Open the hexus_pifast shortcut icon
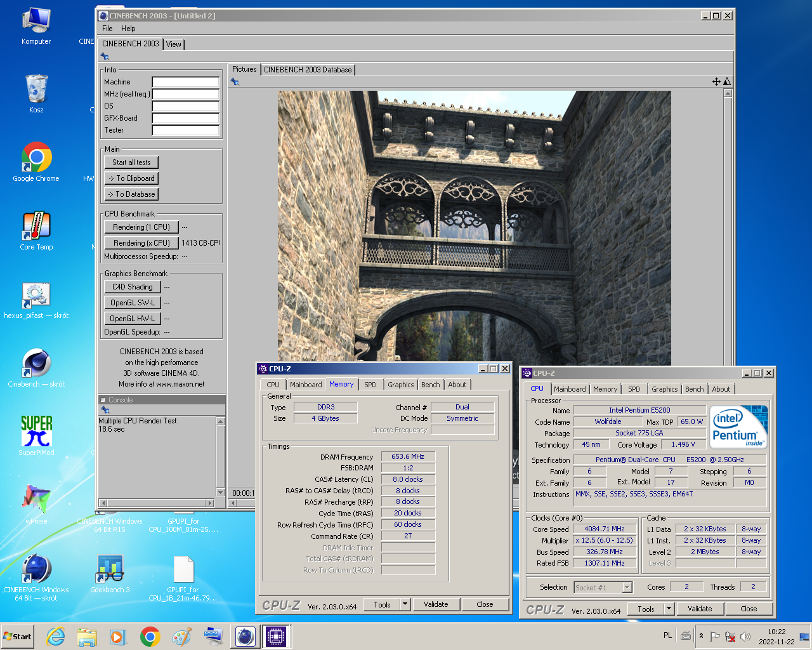This screenshot has height=650, width=812. point(36,300)
